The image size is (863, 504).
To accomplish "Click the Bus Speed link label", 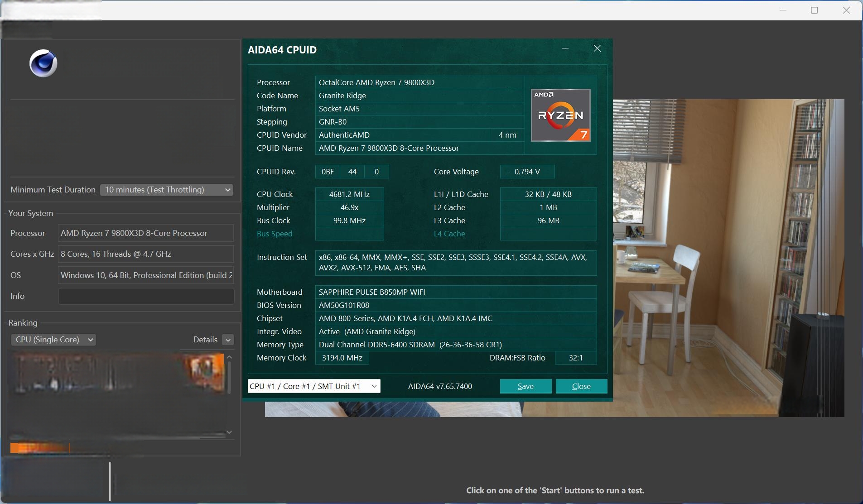I will tap(275, 234).
